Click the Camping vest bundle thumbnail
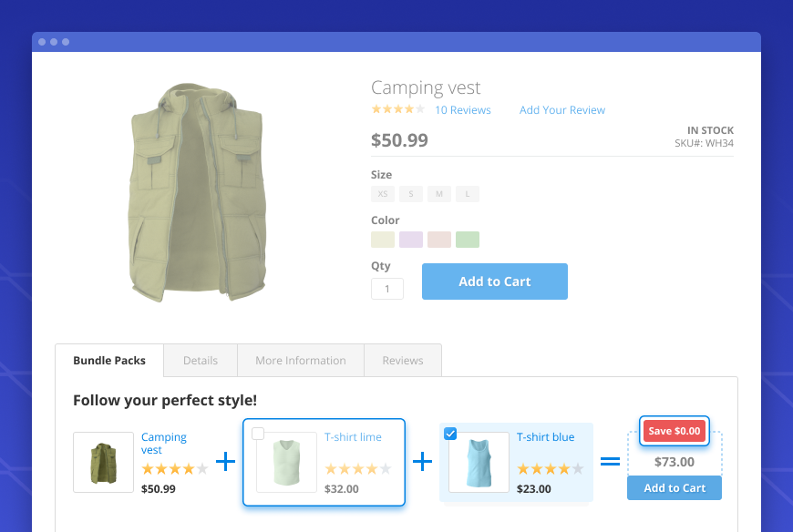The width and height of the screenshot is (793, 532). tap(103, 462)
